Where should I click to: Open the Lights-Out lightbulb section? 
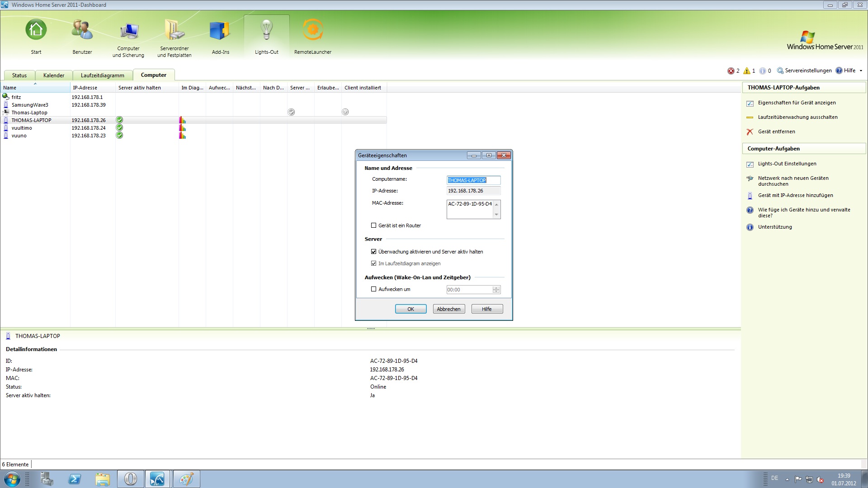click(x=266, y=35)
